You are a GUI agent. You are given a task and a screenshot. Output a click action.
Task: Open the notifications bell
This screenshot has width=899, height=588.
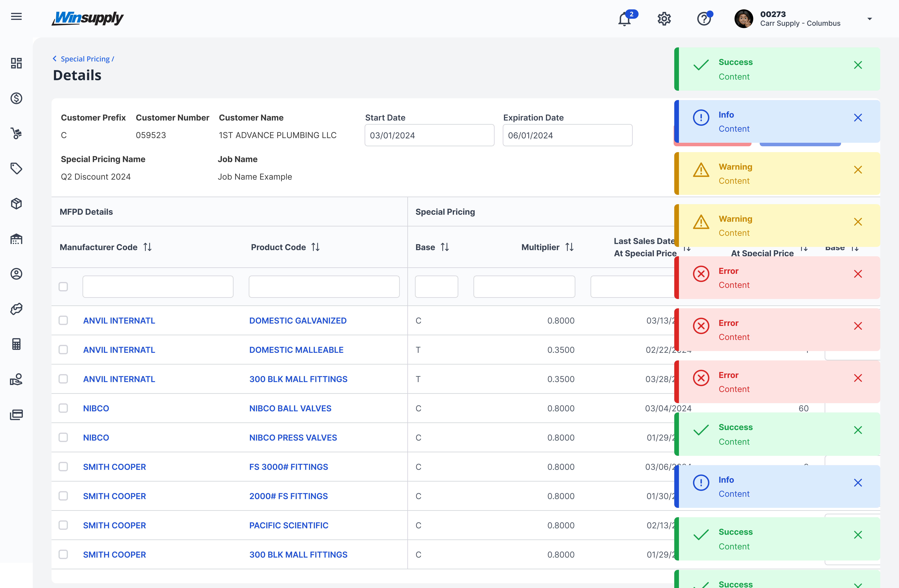click(x=624, y=19)
